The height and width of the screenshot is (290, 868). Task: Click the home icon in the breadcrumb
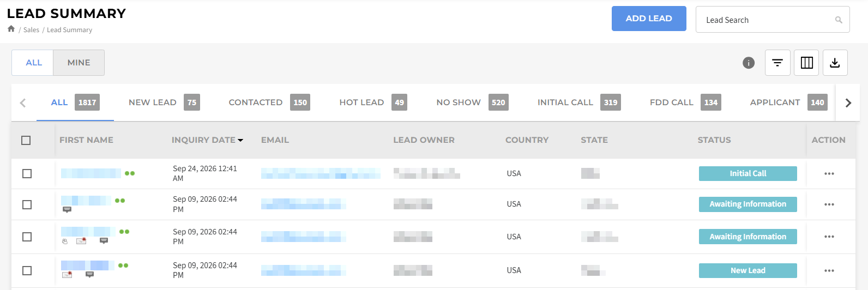tap(11, 29)
